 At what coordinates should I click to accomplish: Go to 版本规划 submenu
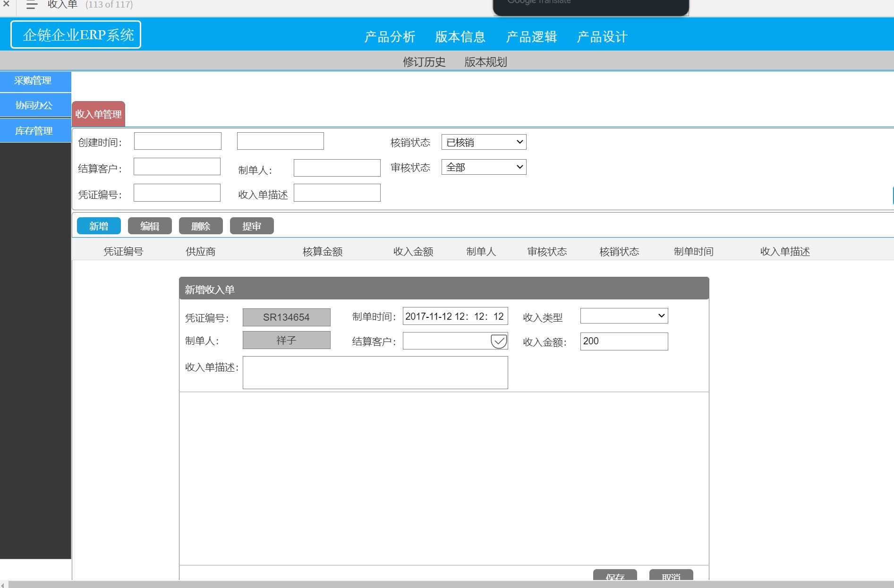pos(485,62)
